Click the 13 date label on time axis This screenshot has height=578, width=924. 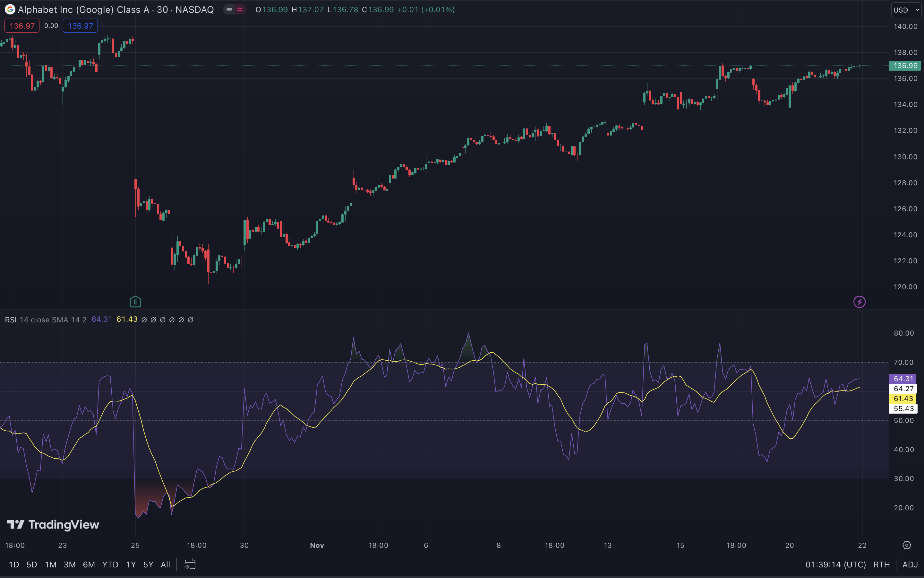607,546
